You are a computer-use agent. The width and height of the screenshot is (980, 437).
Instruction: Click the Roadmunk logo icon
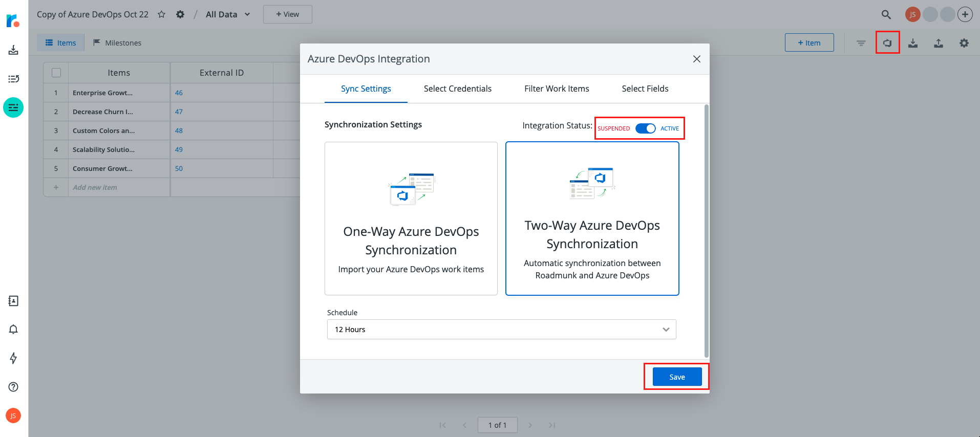(13, 20)
